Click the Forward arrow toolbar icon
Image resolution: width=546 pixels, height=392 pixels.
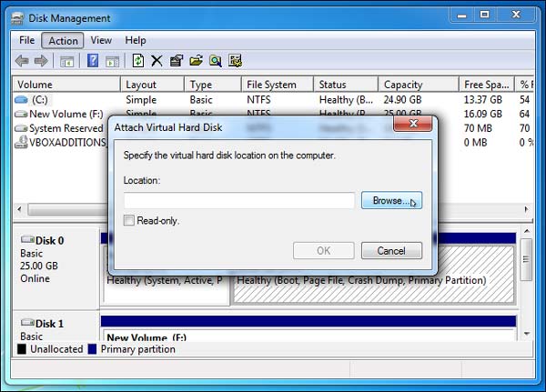click(x=41, y=61)
